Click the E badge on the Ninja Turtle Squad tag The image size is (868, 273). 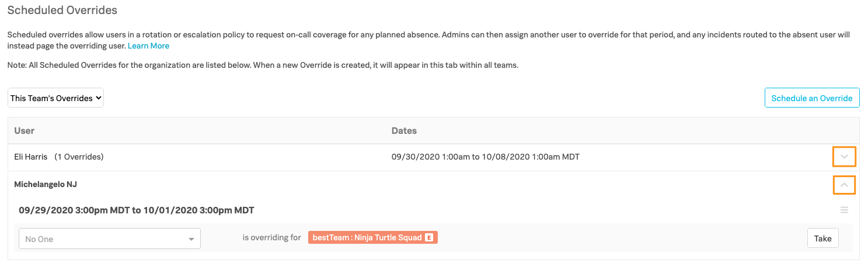[429, 238]
